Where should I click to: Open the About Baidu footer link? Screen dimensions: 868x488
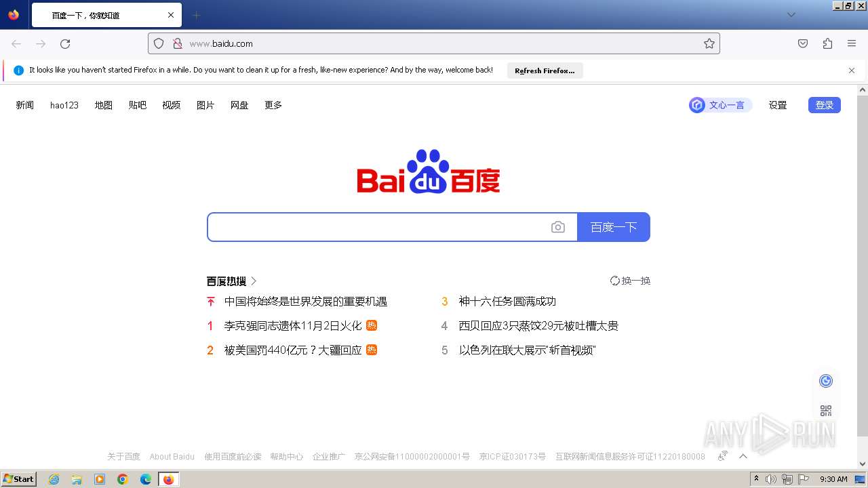tap(172, 457)
